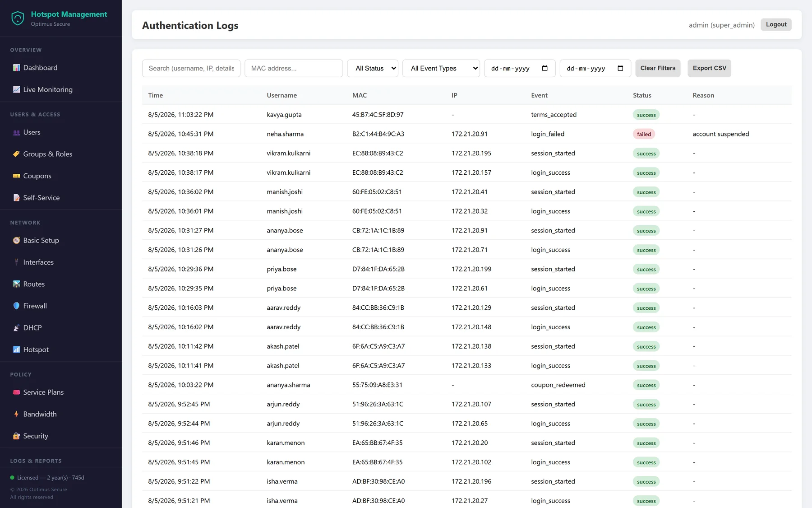Viewport: 812px width, 508px height.
Task: Open Security in the sidebar
Action: pyautogui.click(x=36, y=436)
